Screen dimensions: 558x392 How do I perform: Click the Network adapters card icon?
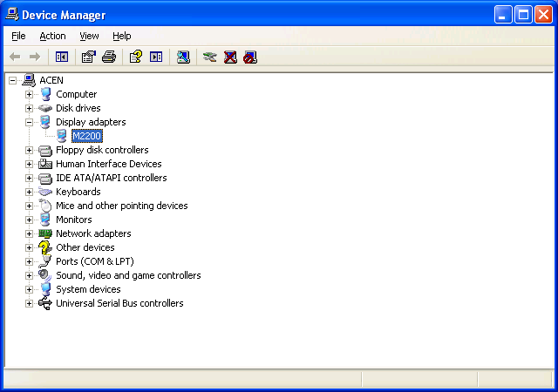(x=45, y=233)
